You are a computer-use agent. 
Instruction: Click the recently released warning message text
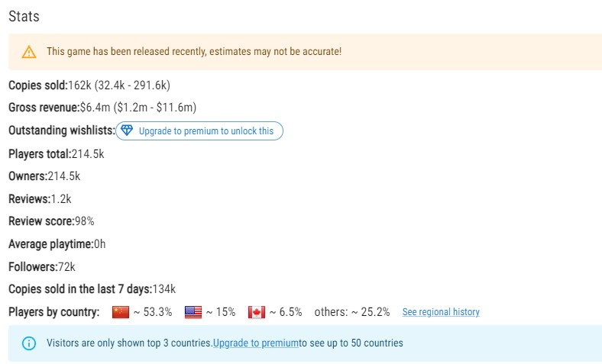coord(194,51)
